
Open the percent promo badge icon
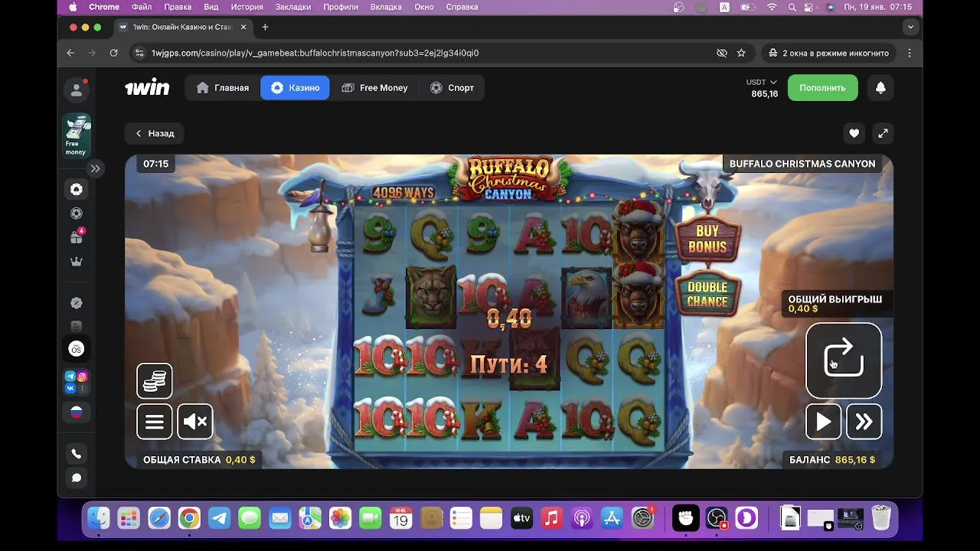(77, 303)
